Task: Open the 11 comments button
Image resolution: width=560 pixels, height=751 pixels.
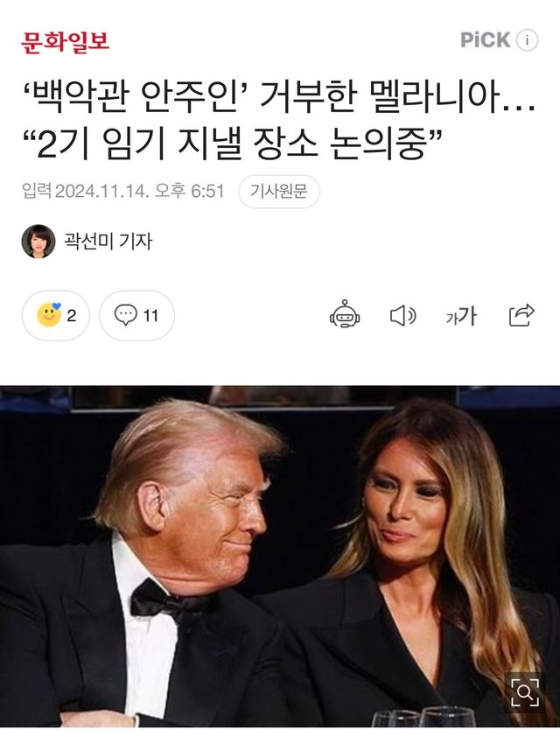Action: [x=136, y=316]
